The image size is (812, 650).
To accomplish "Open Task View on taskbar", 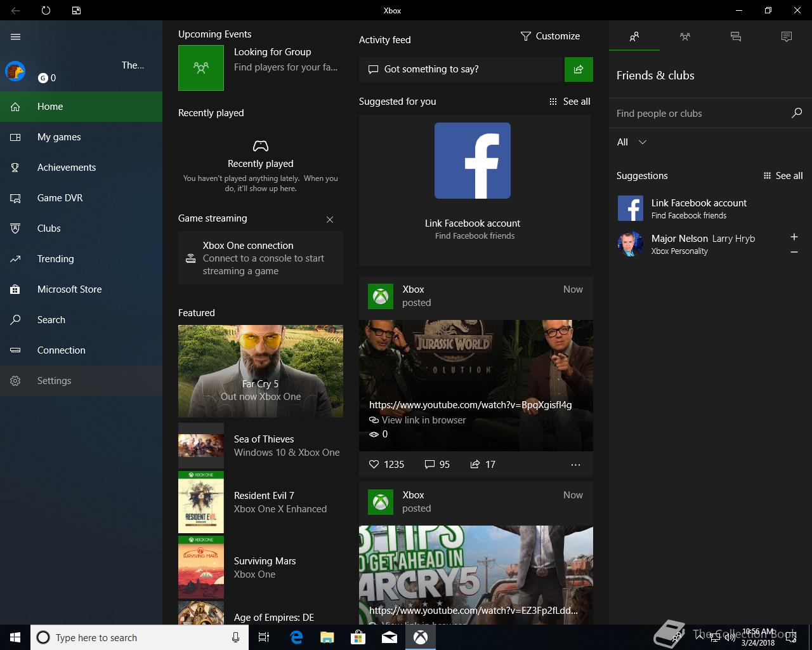I will (x=264, y=637).
